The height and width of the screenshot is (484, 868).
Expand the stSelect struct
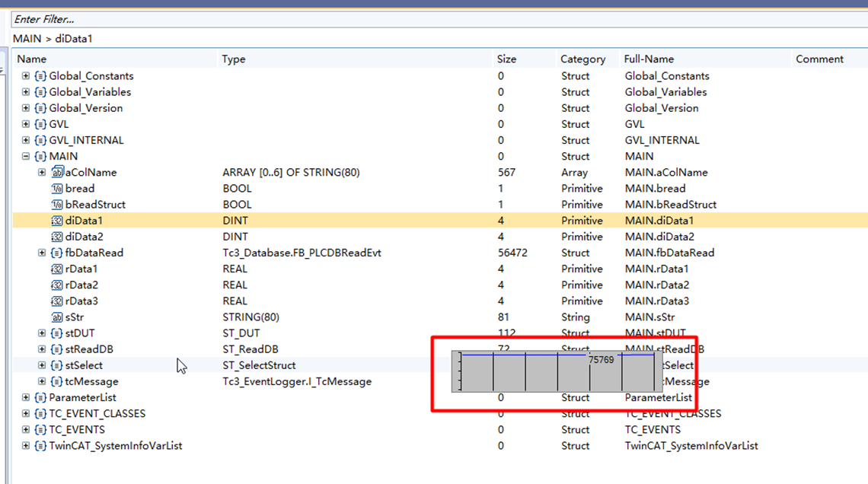pyautogui.click(x=42, y=365)
